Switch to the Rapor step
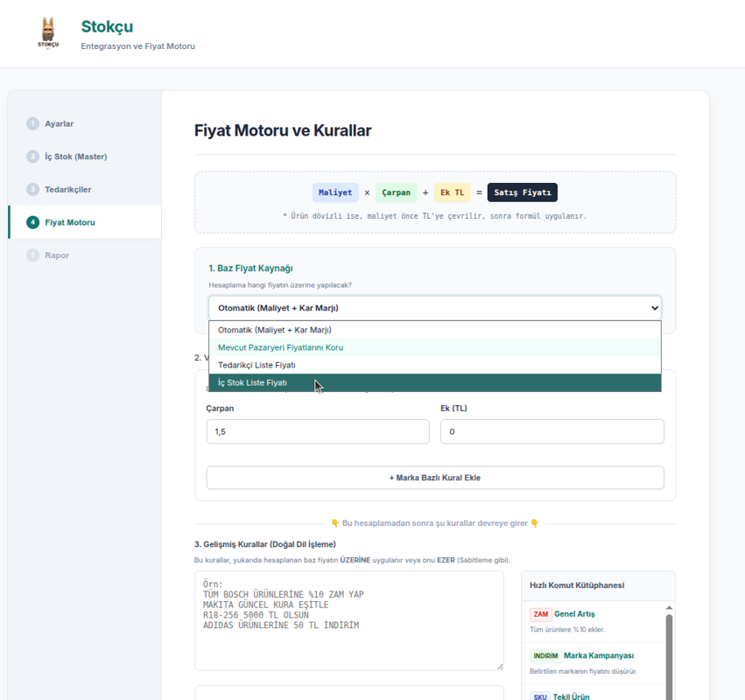Screen dimensions: 745x700 coord(57,255)
